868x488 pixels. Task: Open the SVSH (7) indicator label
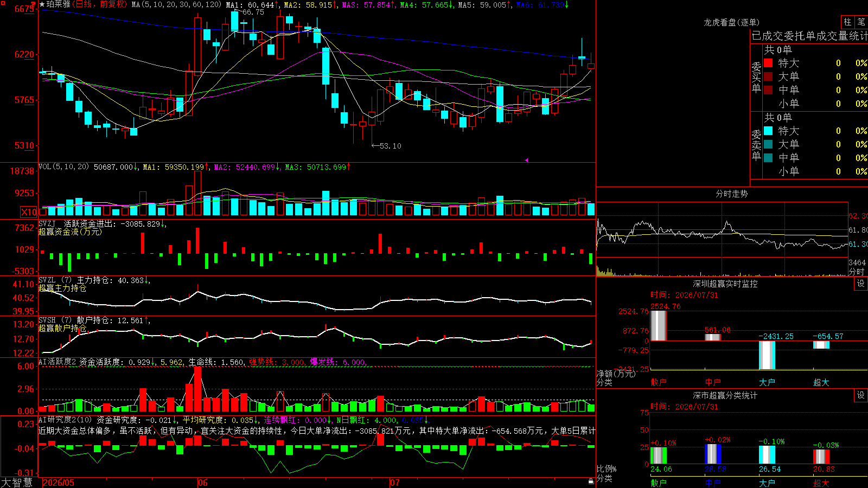tap(55, 320)
